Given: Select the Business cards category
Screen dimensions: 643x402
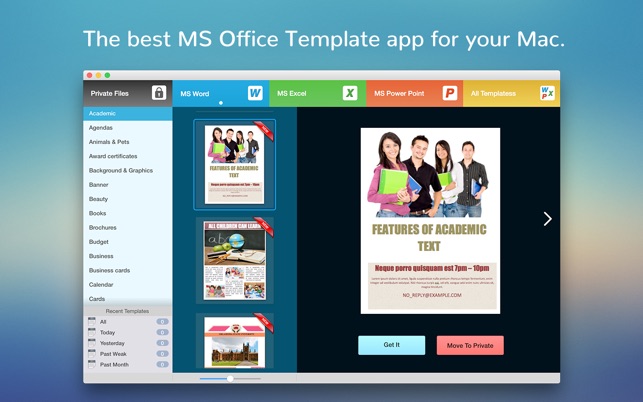Looking at the screenshot, I should point(128,270).
